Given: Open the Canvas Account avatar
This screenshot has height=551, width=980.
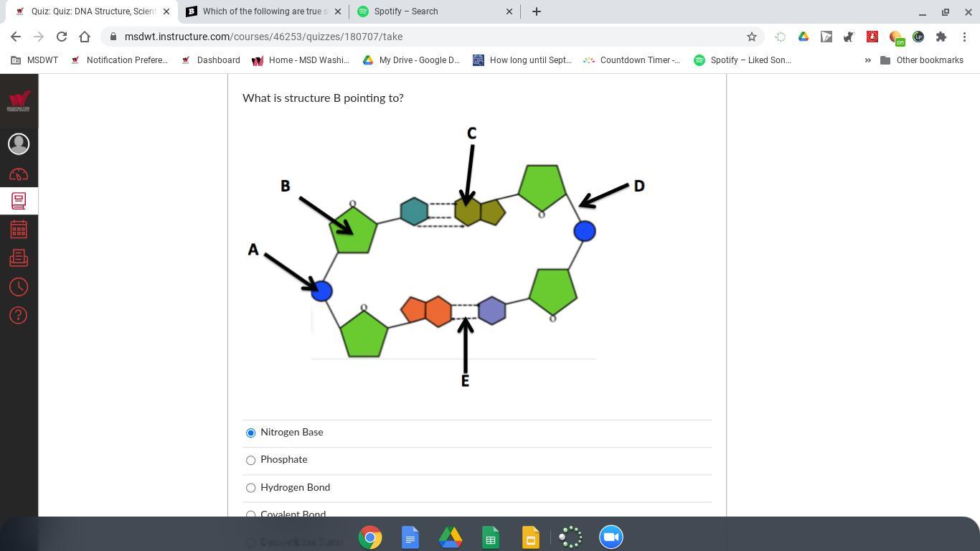Looking at the screenshot, I should tap(19, 143).
